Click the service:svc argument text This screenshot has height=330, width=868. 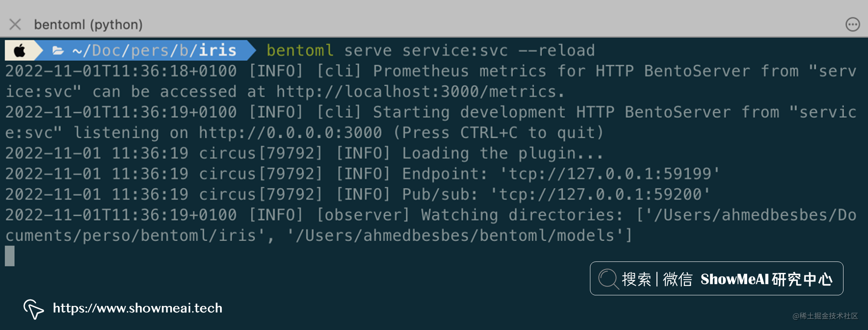455,51
